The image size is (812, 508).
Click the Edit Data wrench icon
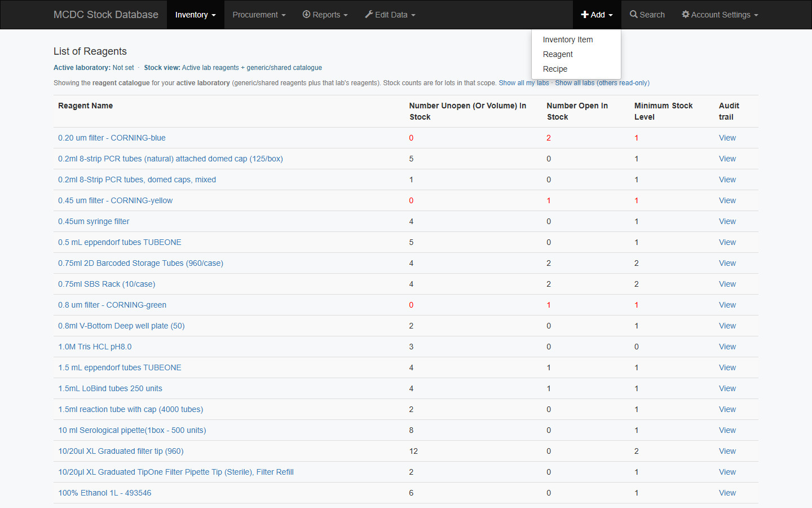tap(369, 15)
